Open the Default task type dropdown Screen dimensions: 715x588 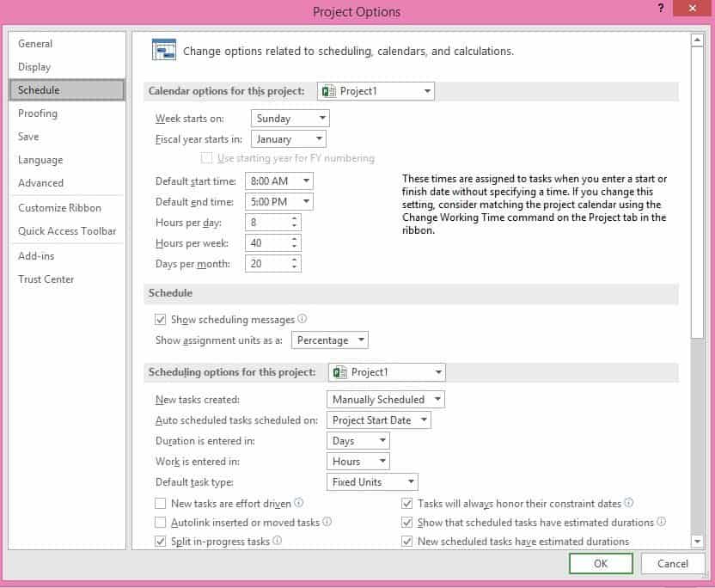coord(372,482)
